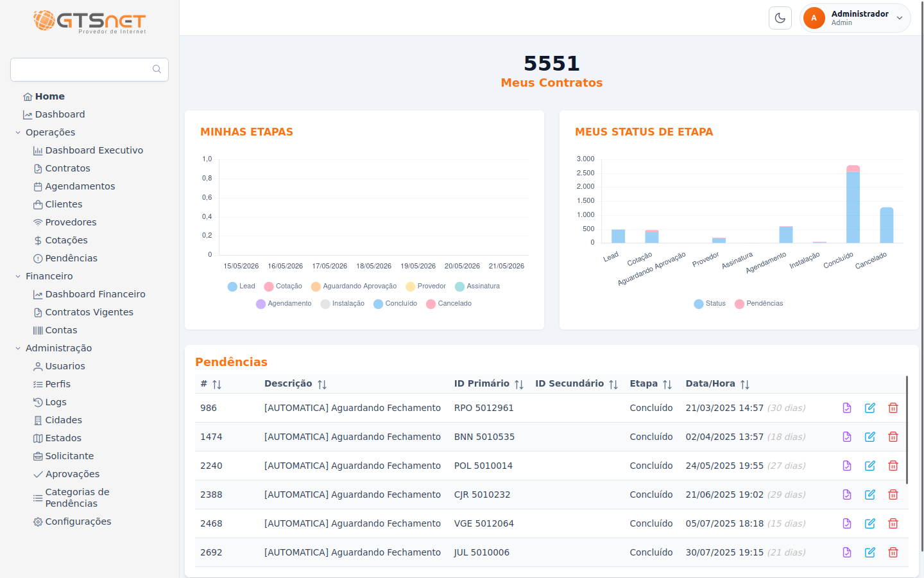Select the BNN 5010535 cell
This screenshot has width=924, height=578.
(x=484, y=437)
